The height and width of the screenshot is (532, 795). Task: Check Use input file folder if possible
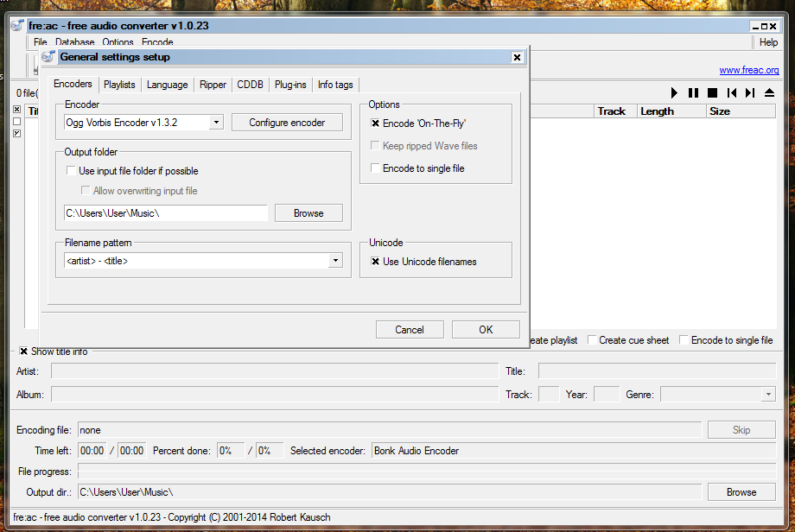[x=71, y=171]
